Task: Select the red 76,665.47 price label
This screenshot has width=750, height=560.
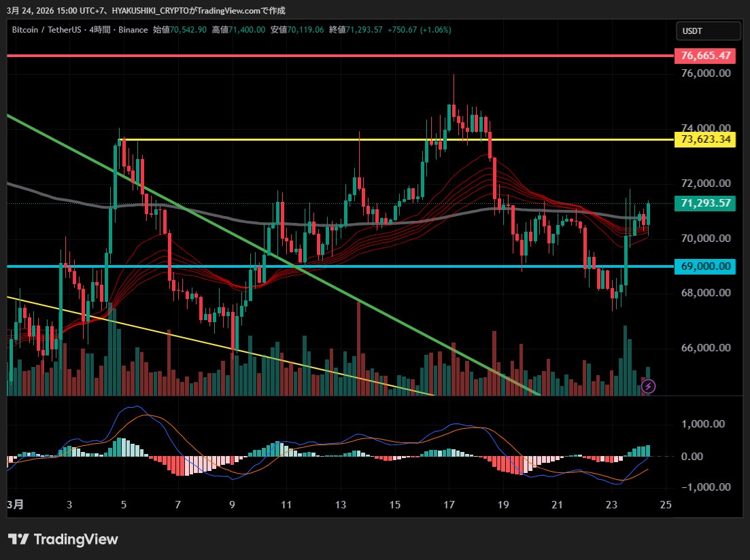Action: [705, 56]
